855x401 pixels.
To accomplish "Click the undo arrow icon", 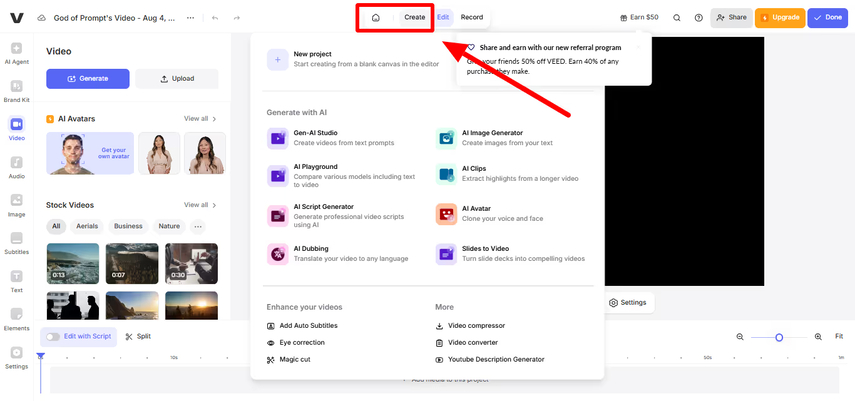I will [x=215, y=17].
